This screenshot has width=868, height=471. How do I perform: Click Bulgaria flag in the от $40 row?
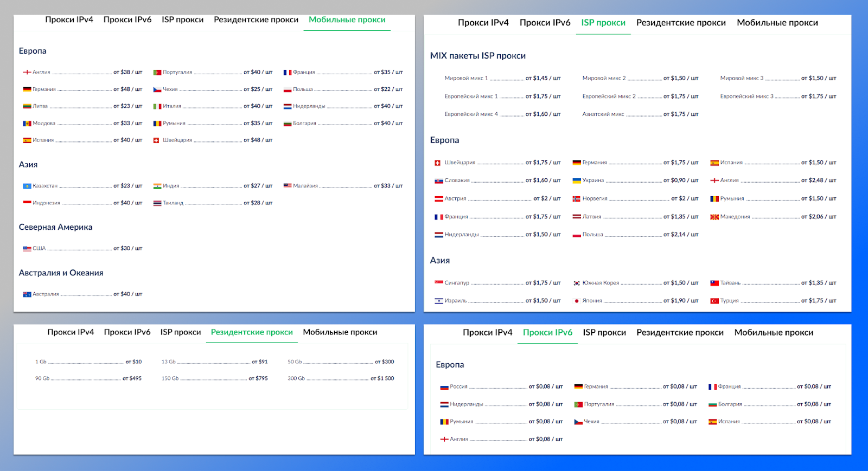288,124
